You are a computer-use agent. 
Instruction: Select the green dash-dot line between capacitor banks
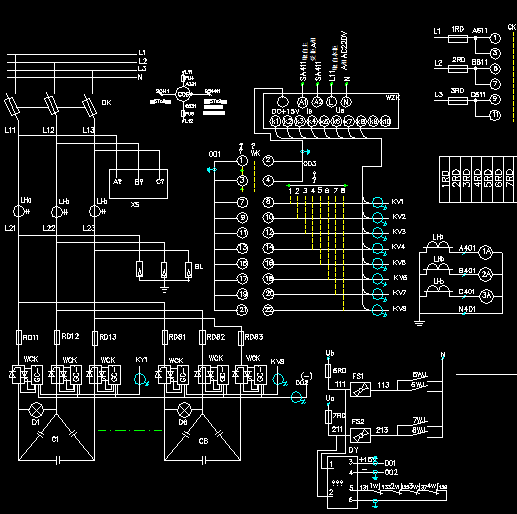pyautogui.click(x=130, y=430)
